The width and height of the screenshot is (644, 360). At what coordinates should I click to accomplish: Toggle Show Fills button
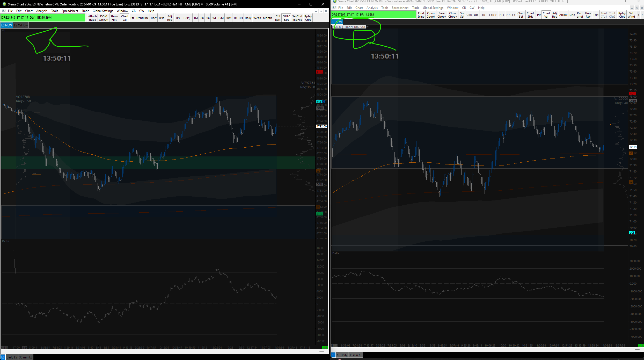pyautogui.click(x=114, y=18)
